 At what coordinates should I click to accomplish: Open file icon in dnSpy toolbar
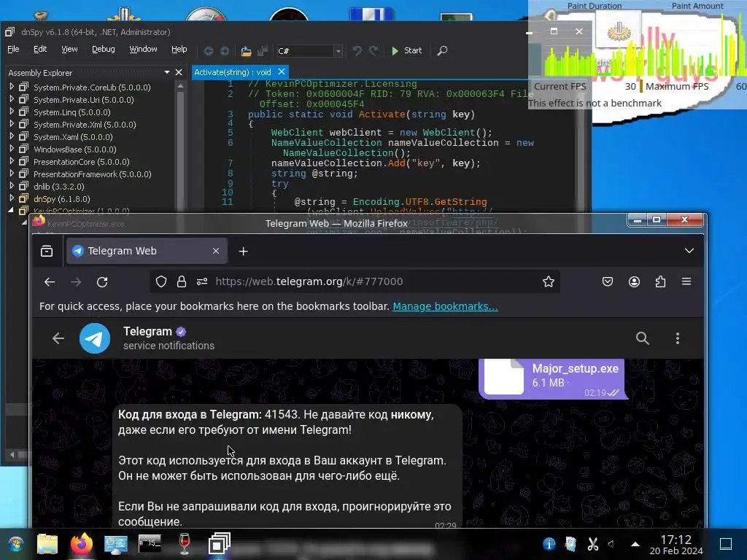click(246, 51)
